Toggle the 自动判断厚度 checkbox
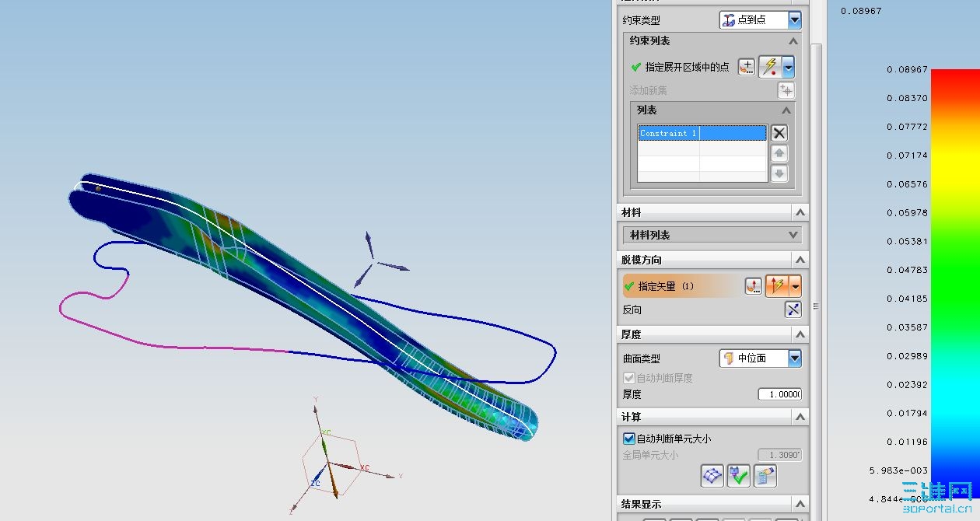 click(x=629, y=378)
